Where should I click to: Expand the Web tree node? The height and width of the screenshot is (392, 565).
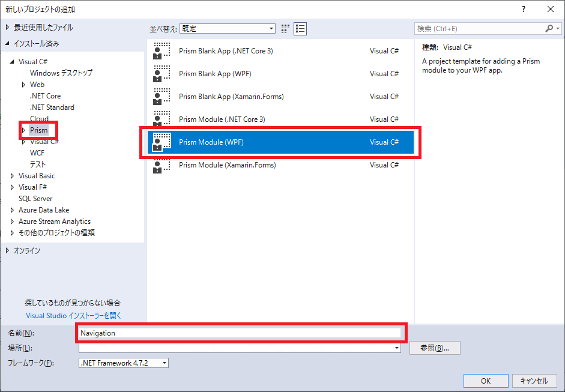click(24, 85)
